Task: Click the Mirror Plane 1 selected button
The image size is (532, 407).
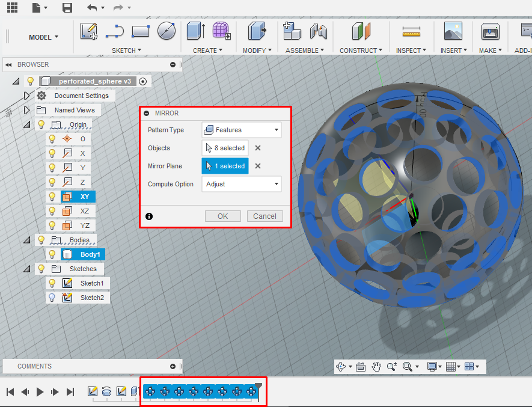Action: pos(225,166)
